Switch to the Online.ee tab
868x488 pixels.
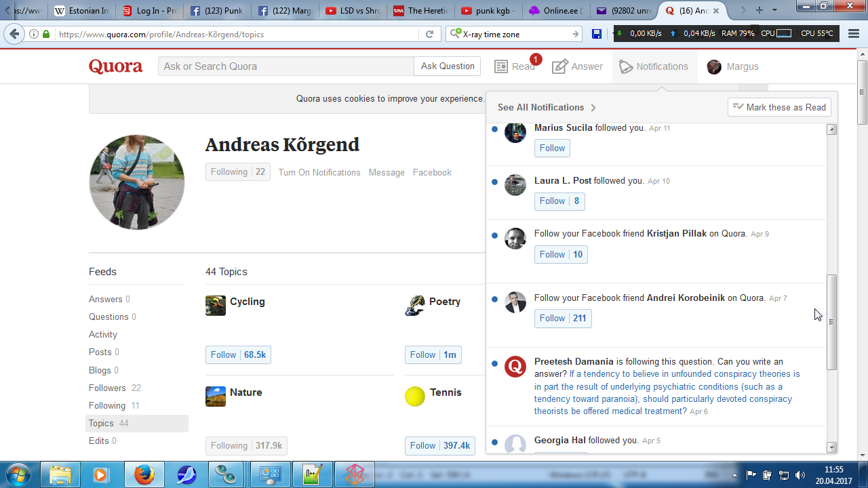point(557,10)
